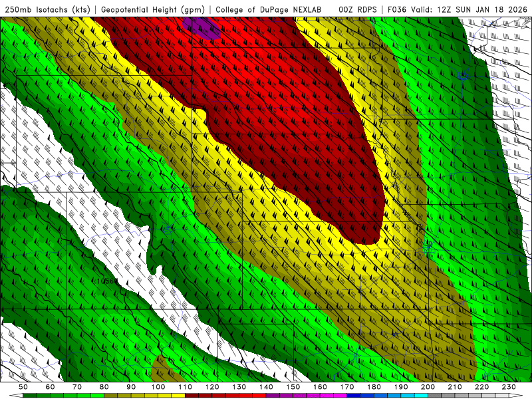532x399 pixels.
Task: Click the left arrow end of color bar
Action: (16, 395)
